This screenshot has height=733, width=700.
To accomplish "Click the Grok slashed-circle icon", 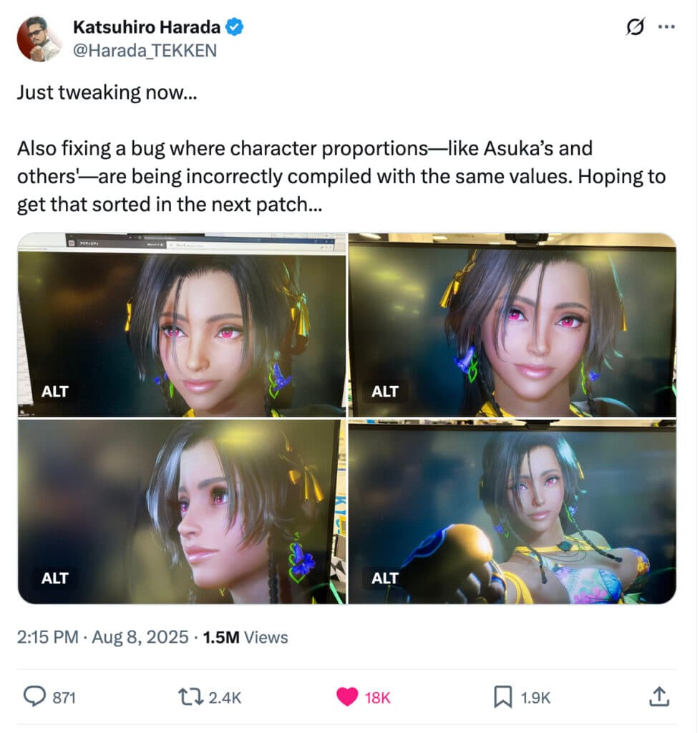I will click(x=635, y=27).
